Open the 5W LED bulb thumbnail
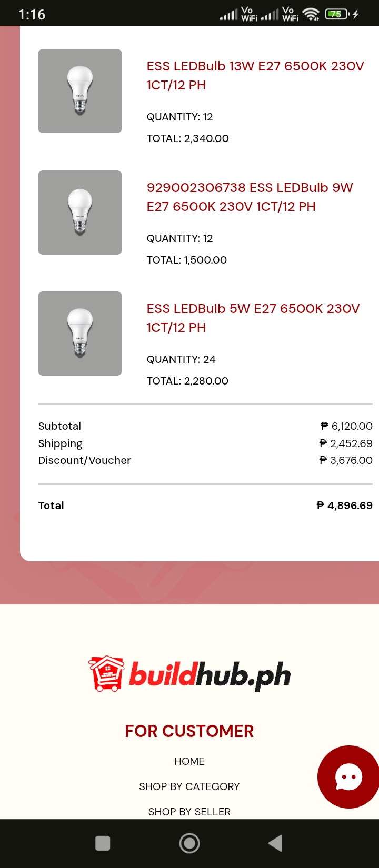 pos(80,334)
